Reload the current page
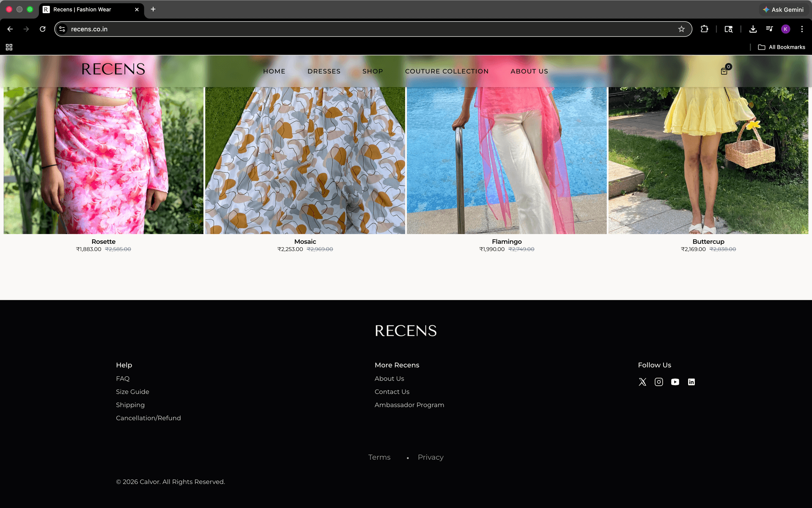 [x=43, y=29]
